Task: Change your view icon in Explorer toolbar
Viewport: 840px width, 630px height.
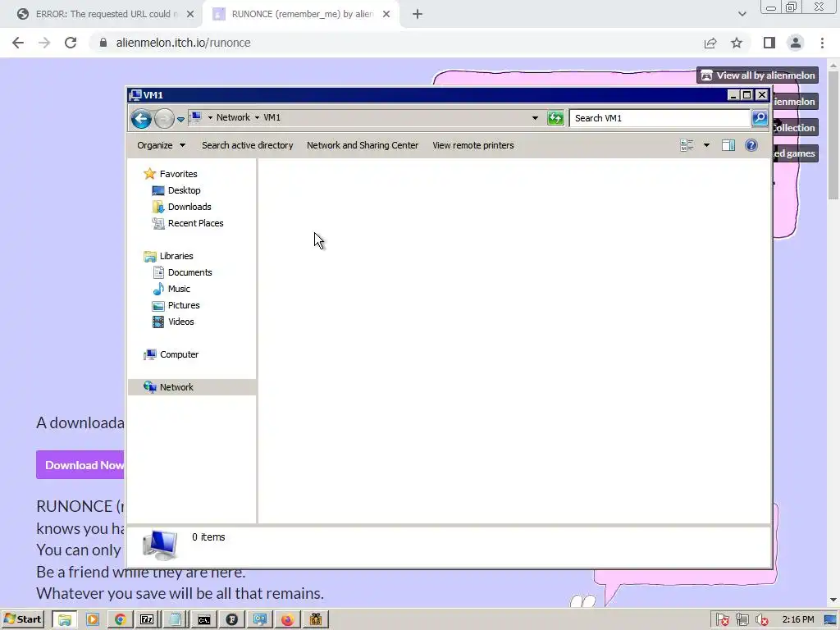Action: [687, 145]
